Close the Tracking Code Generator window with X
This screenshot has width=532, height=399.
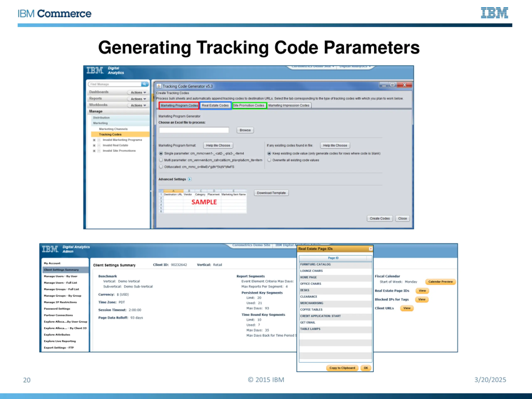click(405, 85)
